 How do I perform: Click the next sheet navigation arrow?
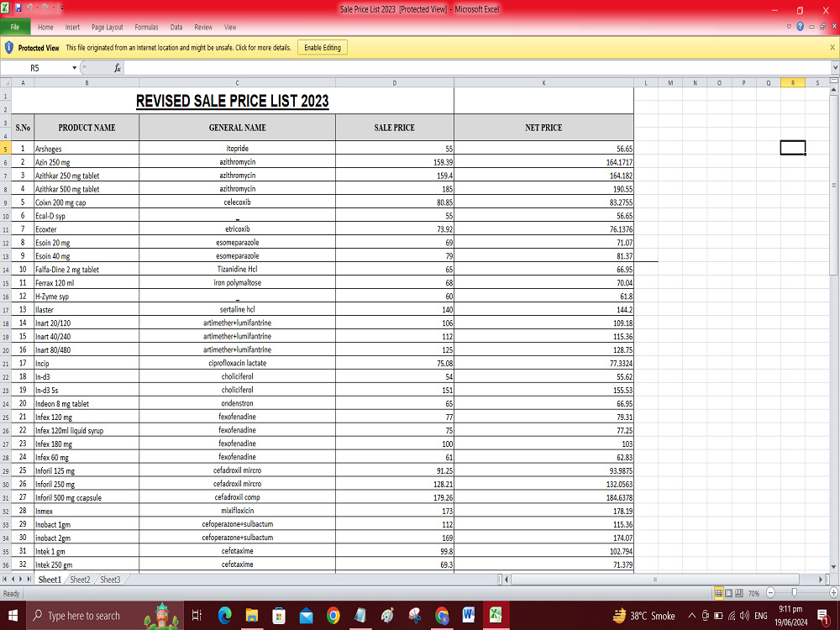pos(21,579)
